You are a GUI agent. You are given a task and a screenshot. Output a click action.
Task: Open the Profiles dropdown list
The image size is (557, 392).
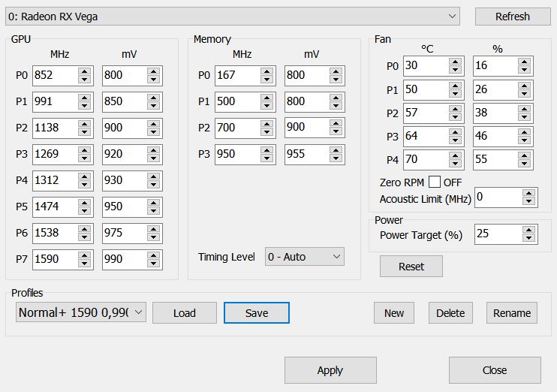tap(81, 312)
